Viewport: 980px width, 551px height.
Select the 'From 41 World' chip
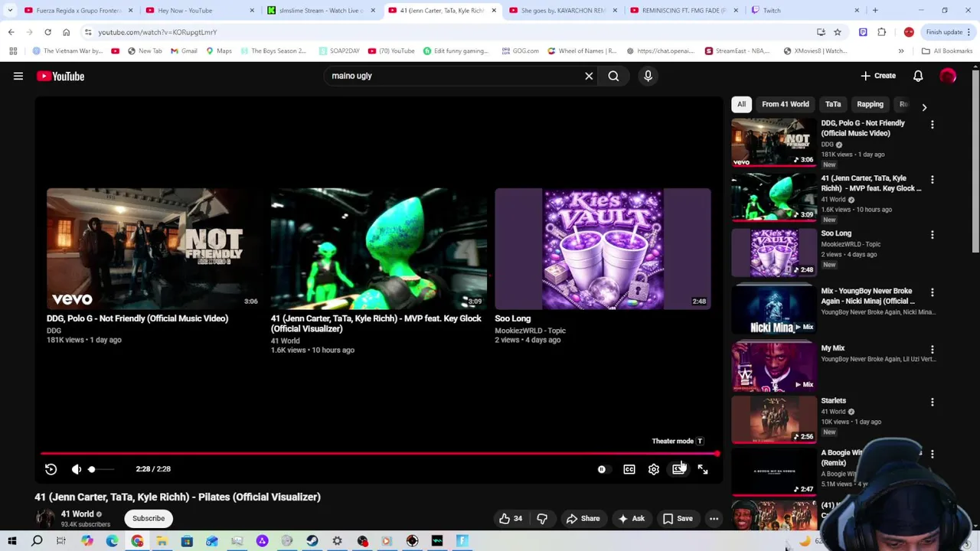click(x=785, y=104)
